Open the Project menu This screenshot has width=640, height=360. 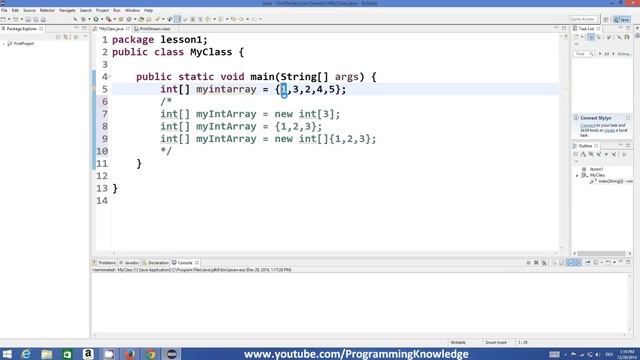point(102,10)
